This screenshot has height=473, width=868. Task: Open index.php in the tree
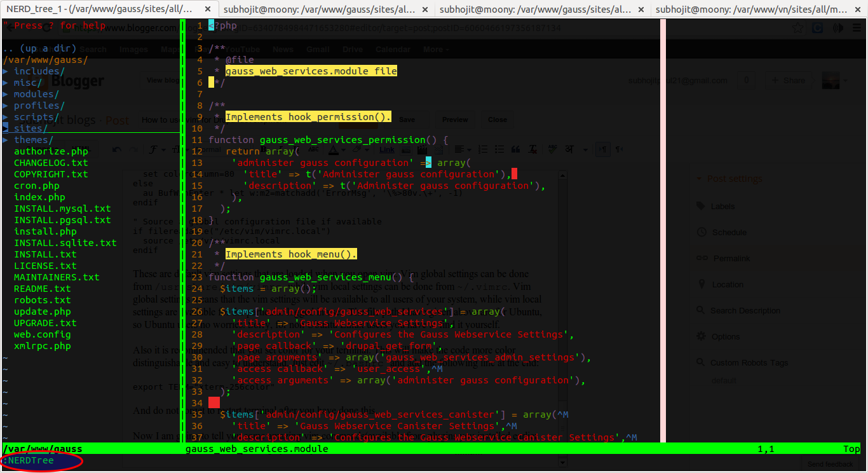[x=39, y=197]
